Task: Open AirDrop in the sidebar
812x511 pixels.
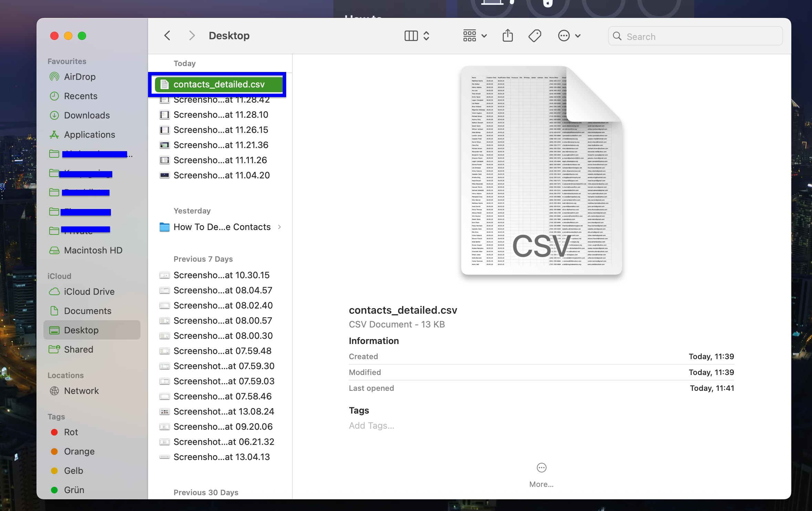Action: coord(92,76)
